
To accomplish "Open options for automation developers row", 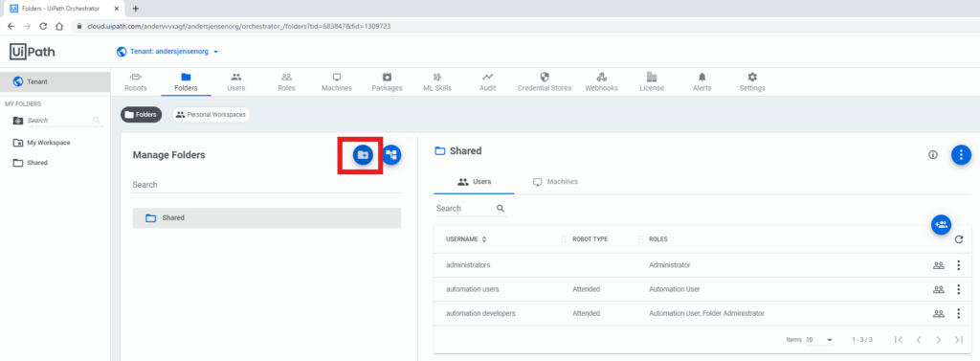I will coord(958,313).
